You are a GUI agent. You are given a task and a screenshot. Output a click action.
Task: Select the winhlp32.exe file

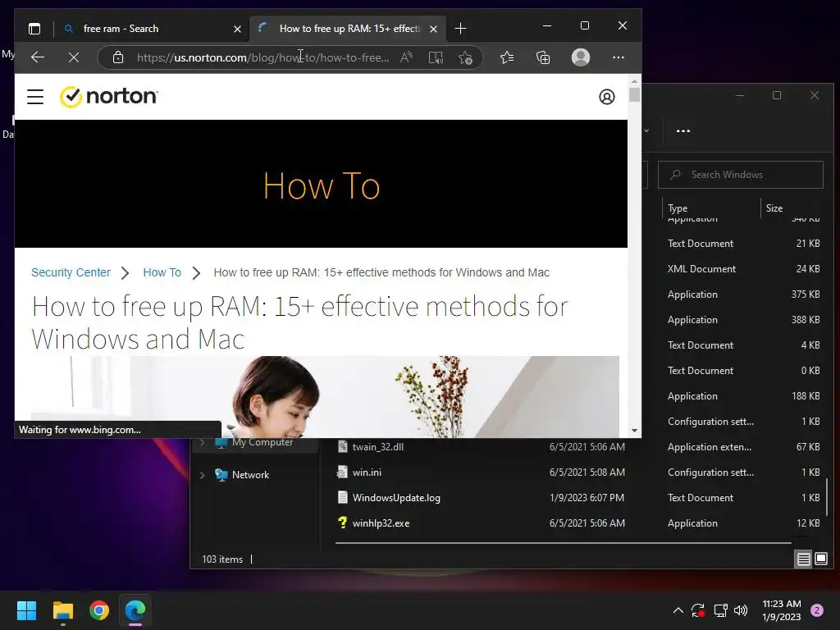point(381,523)
